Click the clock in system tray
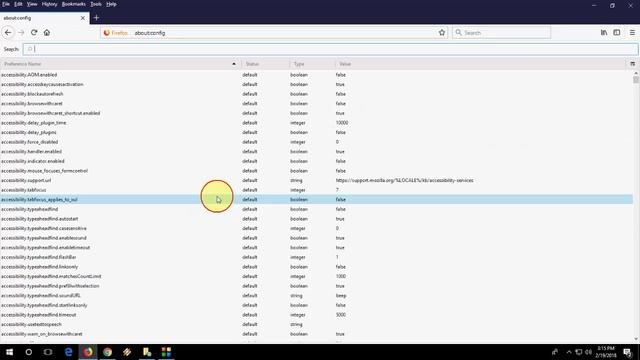The height and width of the screenshot is (360, 640). click(606, 352)
